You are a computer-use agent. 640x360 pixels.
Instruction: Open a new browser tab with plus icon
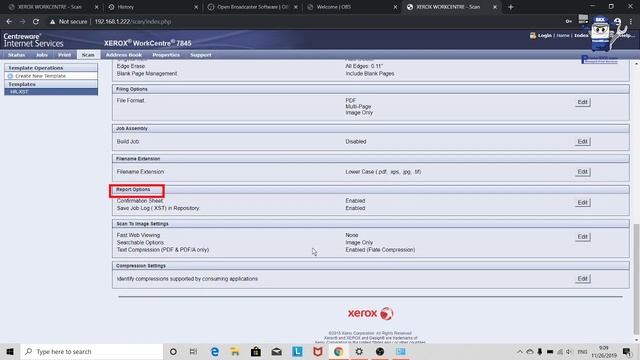pos(511,7)
